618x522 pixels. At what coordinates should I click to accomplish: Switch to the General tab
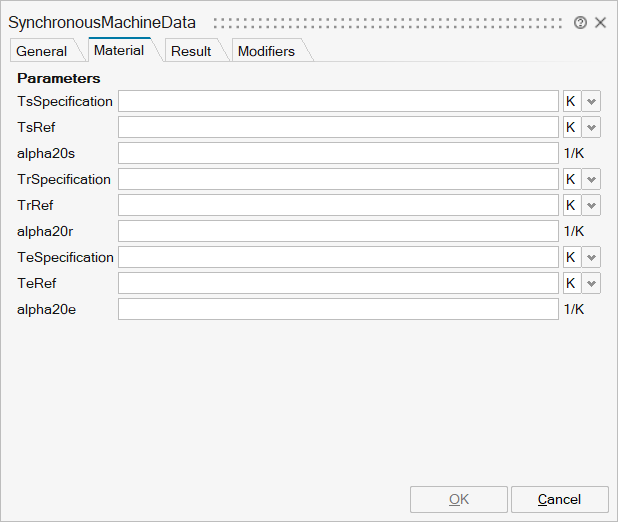point(42,51)
